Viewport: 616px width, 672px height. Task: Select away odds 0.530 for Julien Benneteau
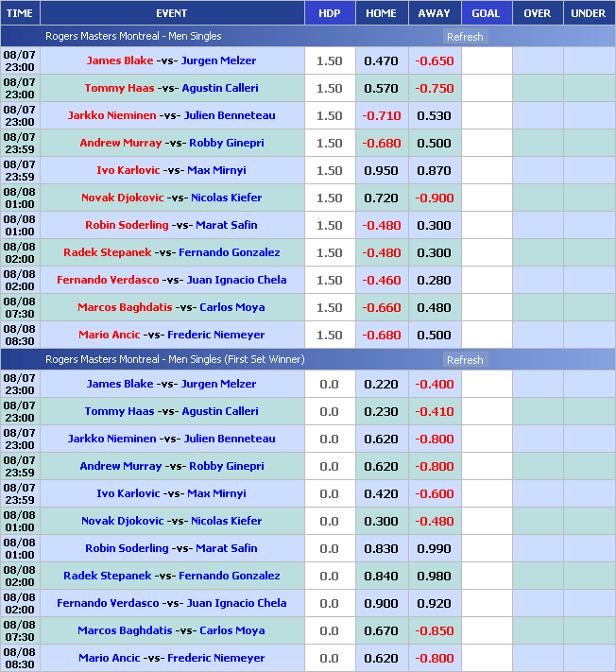click(434, 116)
